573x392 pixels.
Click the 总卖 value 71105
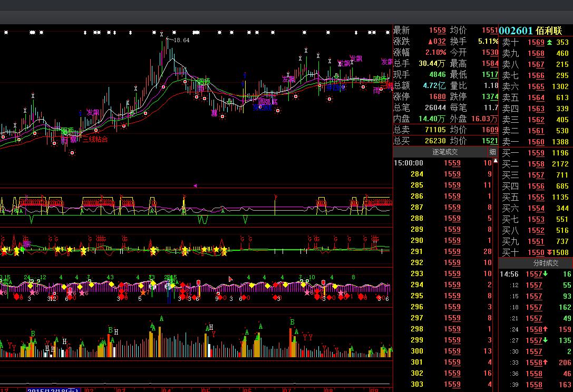(435, 130)
